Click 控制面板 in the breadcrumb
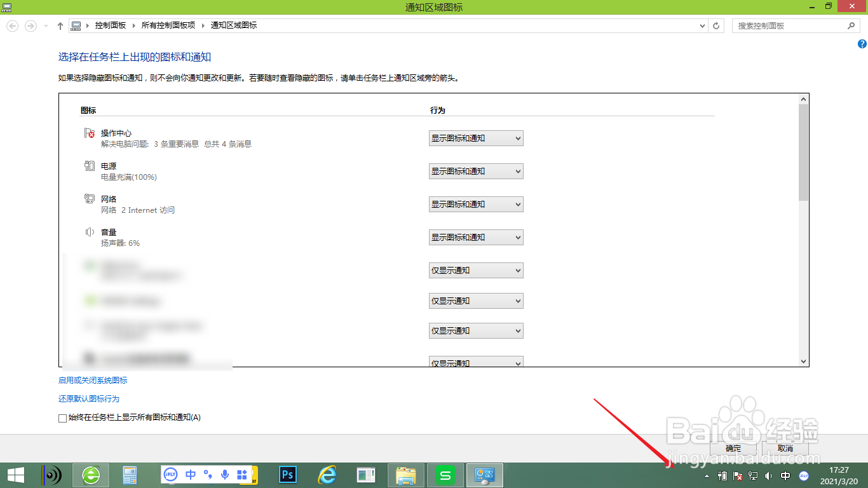This screenshot has height=488, width=868. tap(111, 25)
